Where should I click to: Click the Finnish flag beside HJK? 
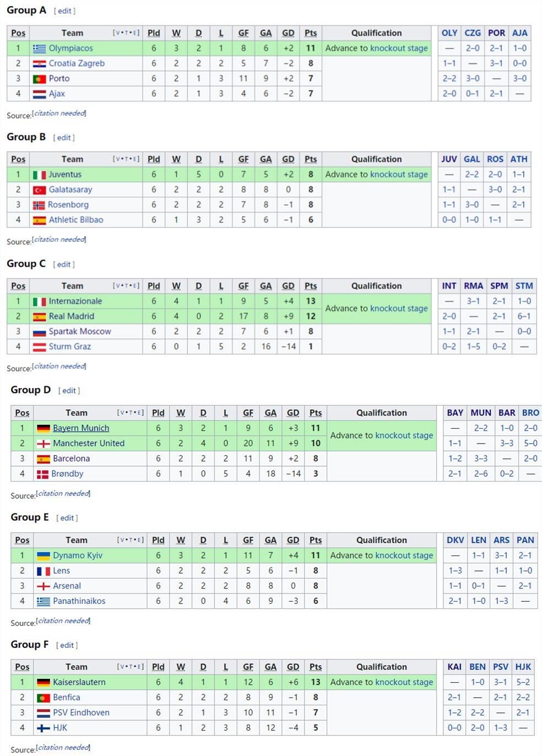pos(44,728)
